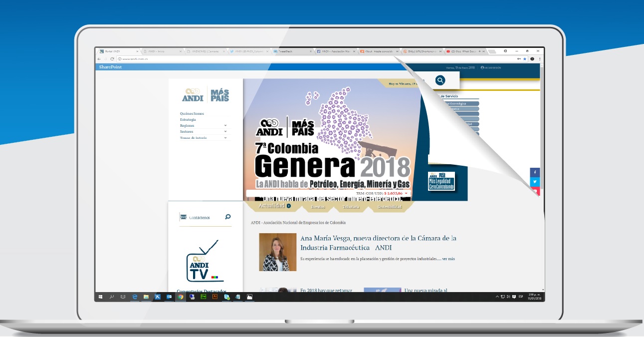Open Task View on the taskbar
Viewport: 644px width, 337px height.
(123, 297)
